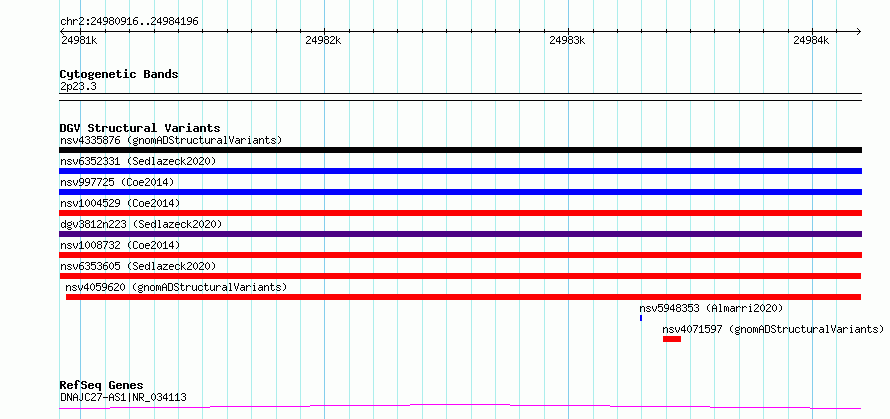Click the nsv997725 (Coe2014) label

[x=116, y=182]
